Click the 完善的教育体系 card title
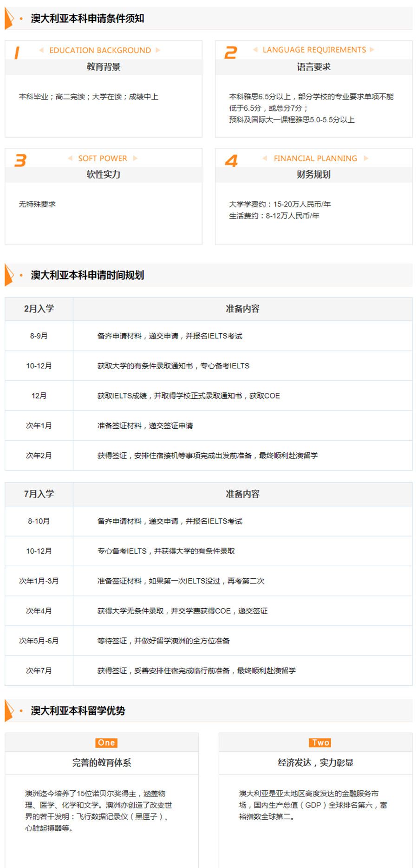Image resolution: width=418 pixels, height=868 pixels. [x=102, y=763]
